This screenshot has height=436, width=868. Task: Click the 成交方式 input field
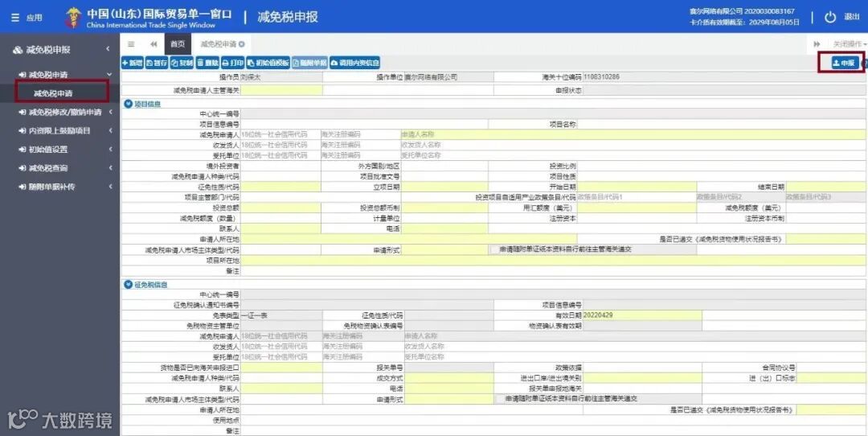[x=449, y=378]
